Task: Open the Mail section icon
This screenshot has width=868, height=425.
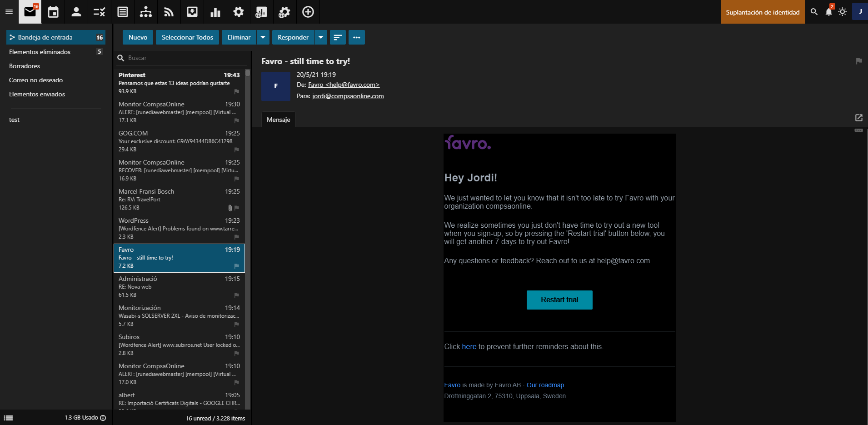Action: [x=30, y=12]
